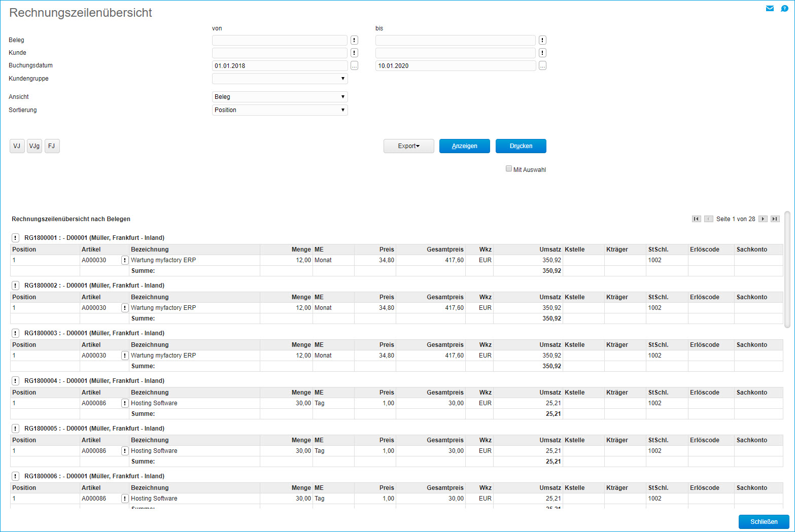Enable the Mit Auswahl checkbox
Screen dimensions: 795x532
tap(509, 169)
